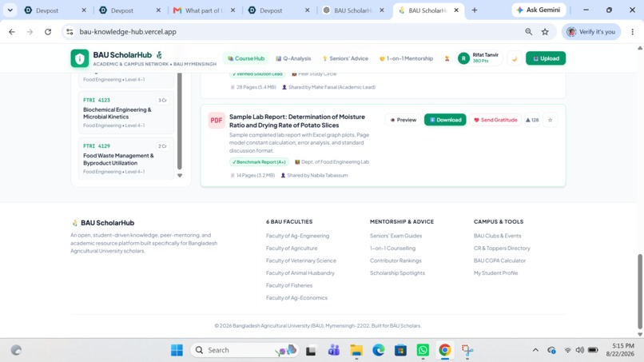
Task: Open the Faculty of Ag-Engineering link
Action: (x=297, y=236)
